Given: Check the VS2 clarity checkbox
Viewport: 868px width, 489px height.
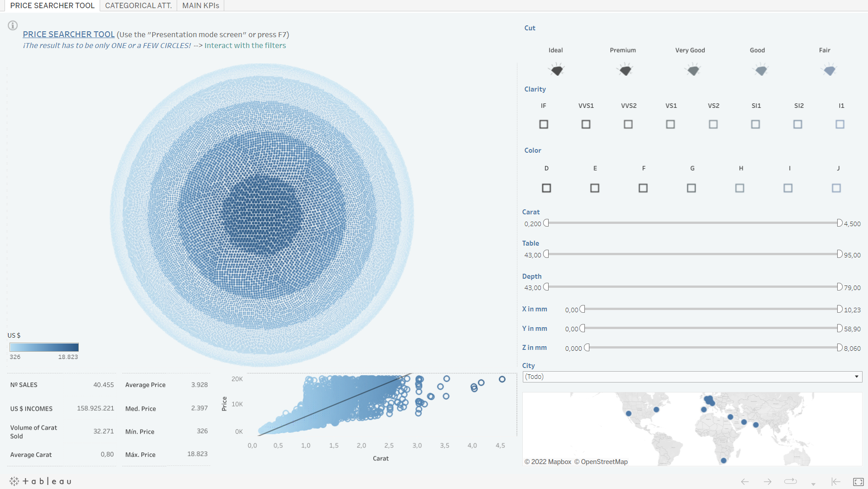Looking at the screenshot, I should point(713,124).
